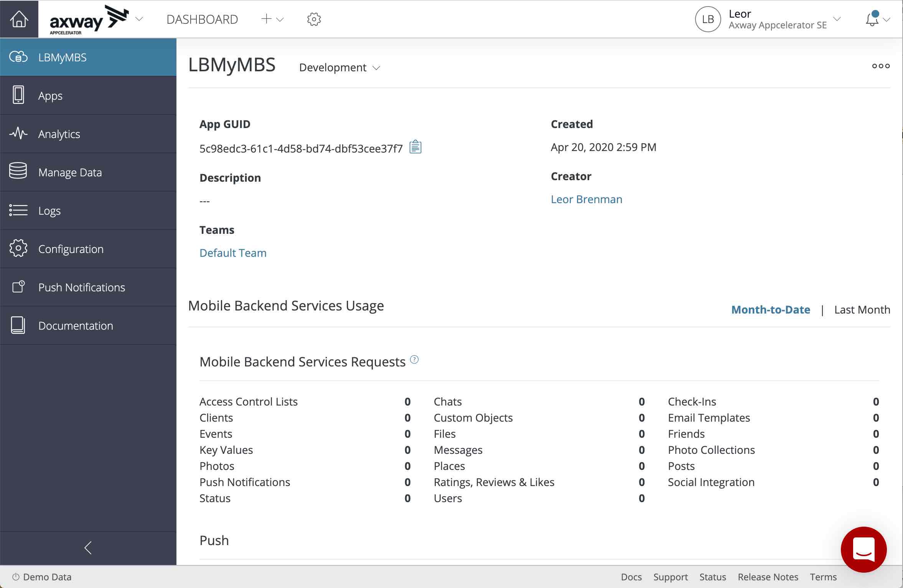Click the Logs list icon

[x=18, y=210]
